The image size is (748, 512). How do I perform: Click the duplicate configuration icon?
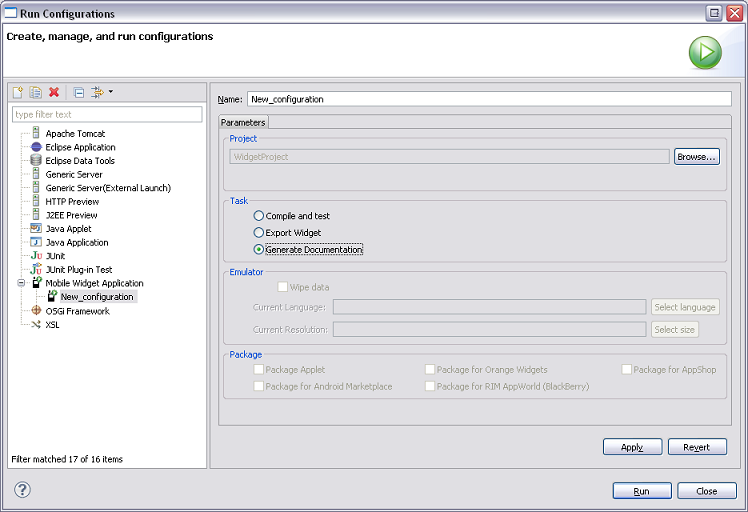pos(36,92)
